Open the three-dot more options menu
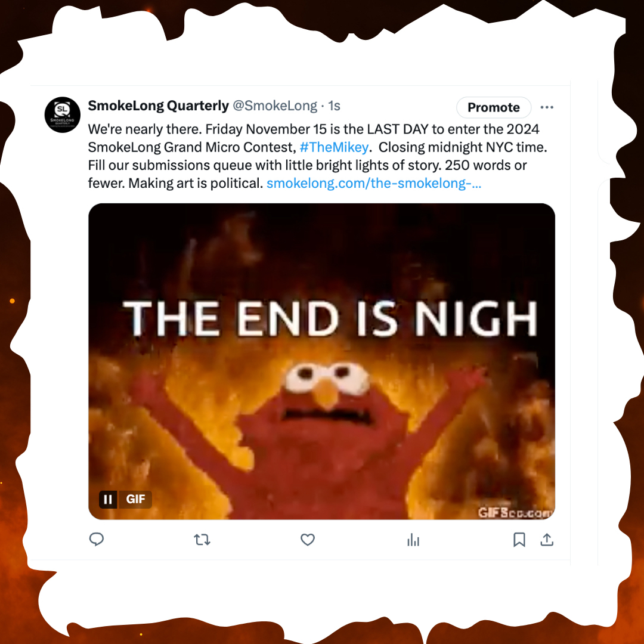Image resolution: width=644 pixels, height=644 pixels. click(x=547, y=107)
